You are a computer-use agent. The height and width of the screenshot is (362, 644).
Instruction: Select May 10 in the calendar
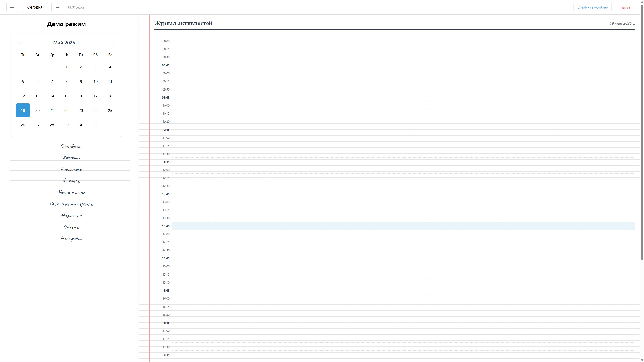(x=95, y=81)
